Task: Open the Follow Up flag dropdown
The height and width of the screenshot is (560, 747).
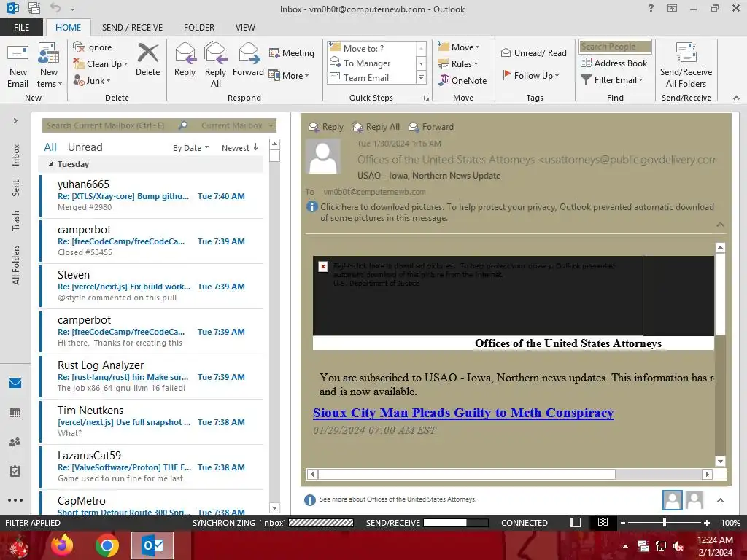Action: (530, 75)
